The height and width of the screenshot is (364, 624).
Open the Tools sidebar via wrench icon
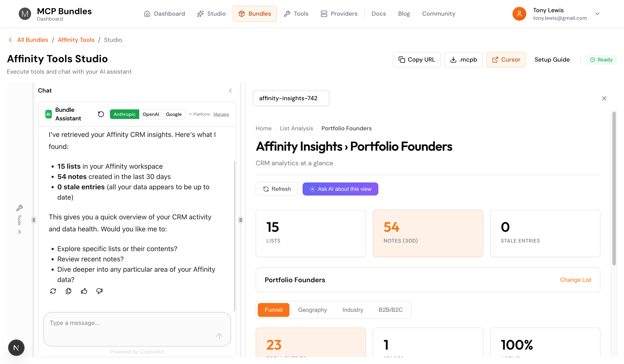tap(20, 208)
